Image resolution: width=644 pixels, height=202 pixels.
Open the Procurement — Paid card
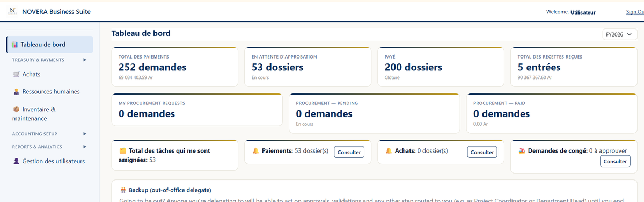point(552,113)
